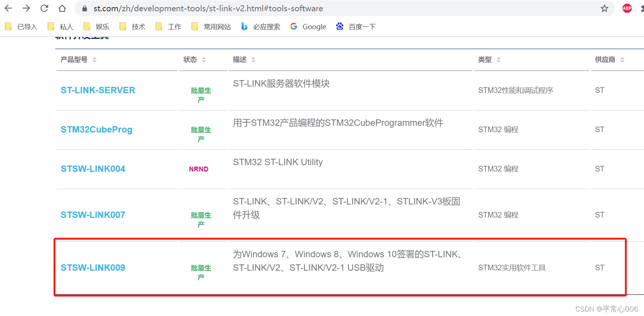Image resolution: width=644 pixels, height=316 pixels.
Task: Select the 批量生产 status of STSW-LINK009
Action: click(201, 272)
